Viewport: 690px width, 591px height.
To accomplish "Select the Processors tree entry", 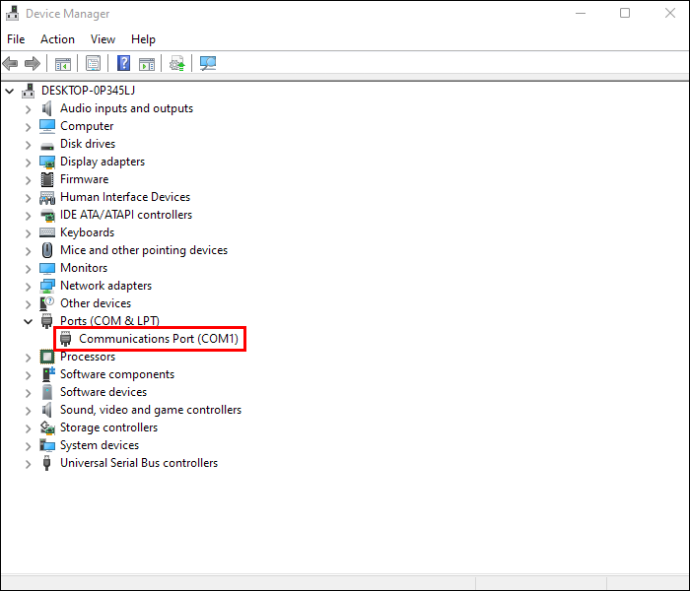I will pos(88,356).
